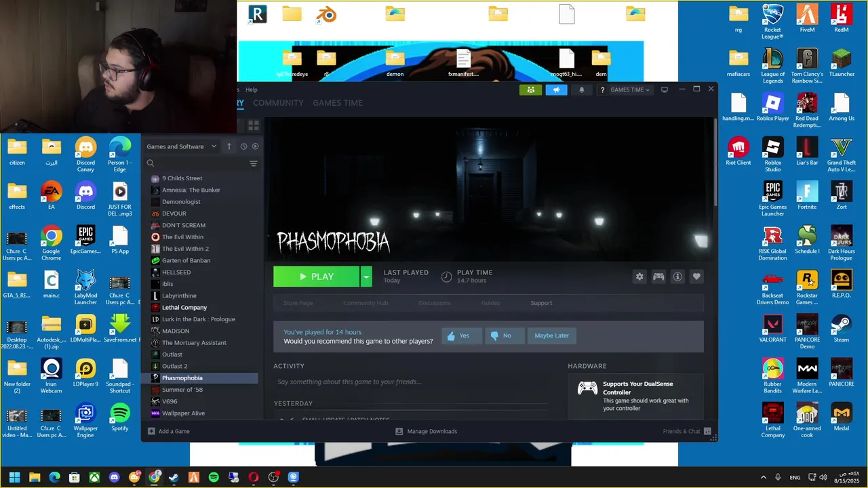
Task: Open library advanced filter options icon
Action: (253, 163)
